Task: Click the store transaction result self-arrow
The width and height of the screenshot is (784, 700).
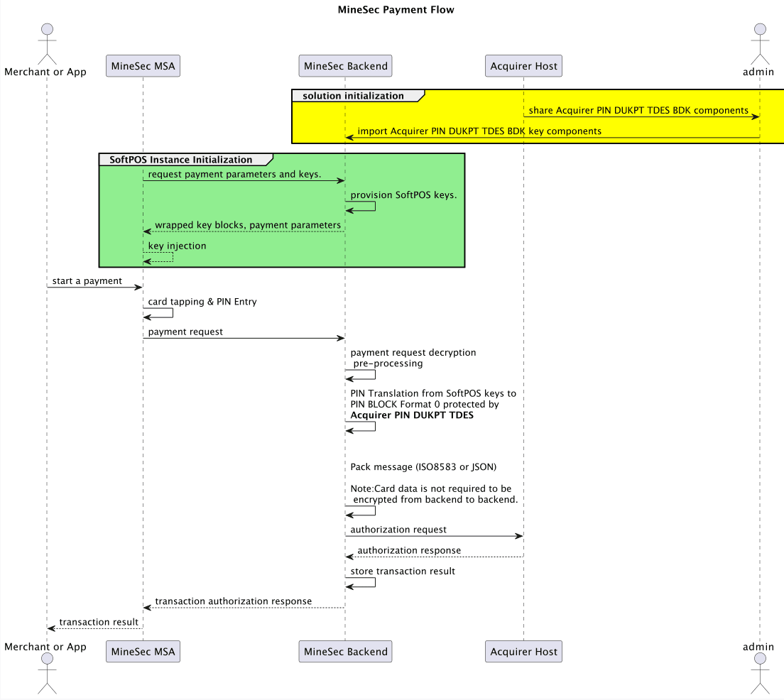Action: point(361,582)
